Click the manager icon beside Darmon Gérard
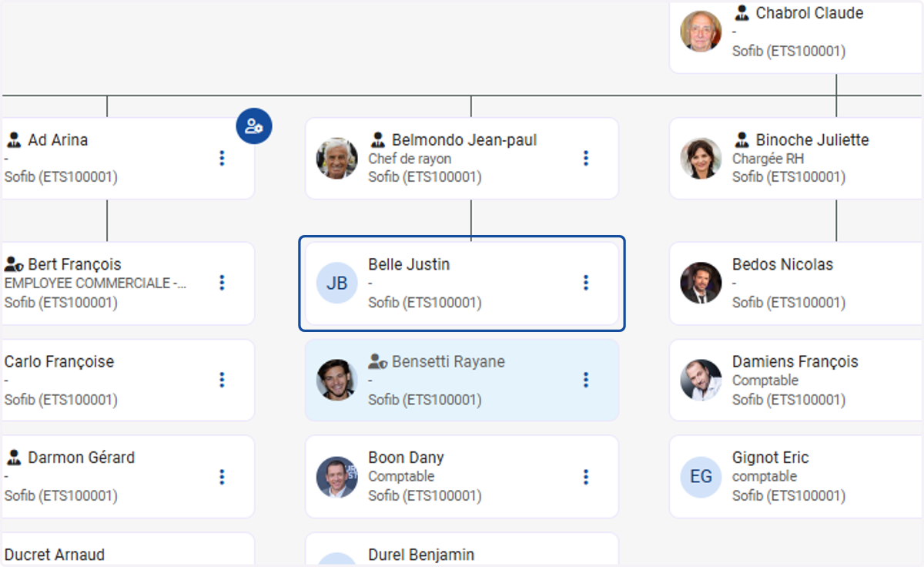 (14, 458)
